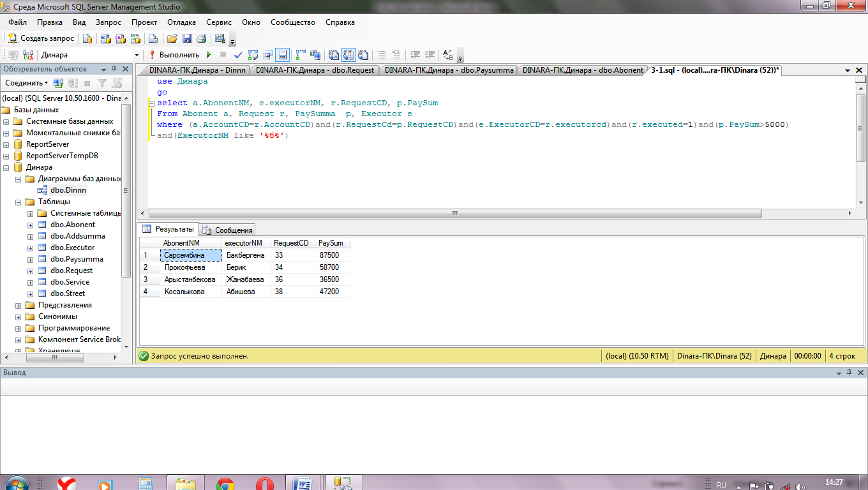Expand the Представления folder
This screenshot has height=490, width=868.
tap(18, 305)
